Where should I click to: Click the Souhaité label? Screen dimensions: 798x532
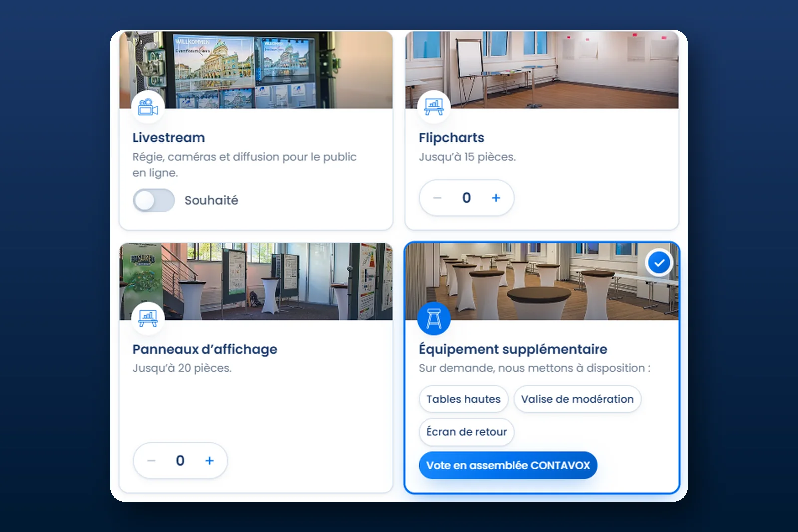click(211, 200)
